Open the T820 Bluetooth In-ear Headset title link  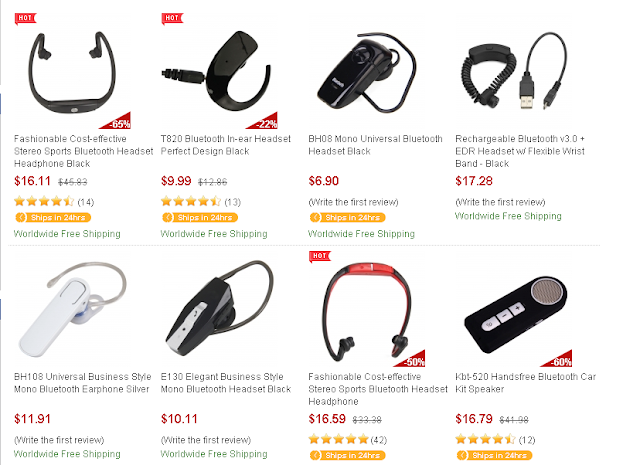tap(226, 145)
